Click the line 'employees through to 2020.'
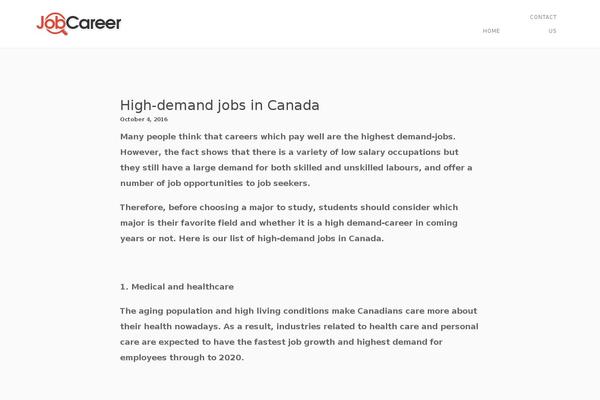The width and height of the screenshot is (600, 400). click(182, 358)
